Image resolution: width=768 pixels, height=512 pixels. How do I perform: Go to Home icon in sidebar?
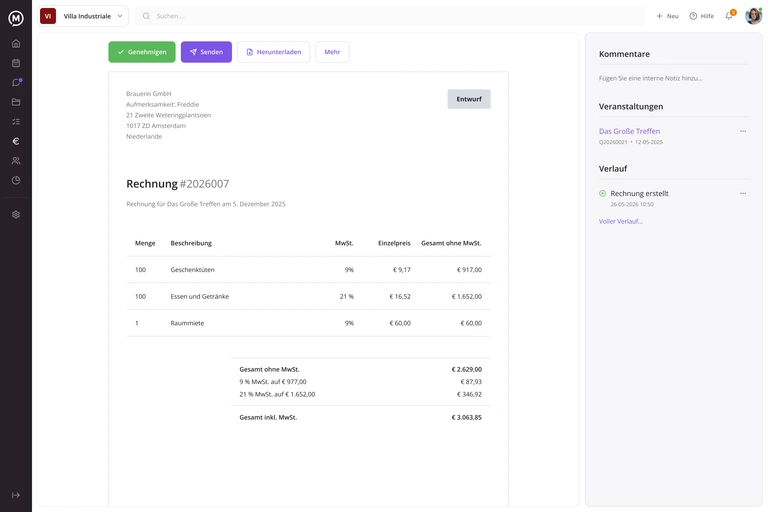16,44
